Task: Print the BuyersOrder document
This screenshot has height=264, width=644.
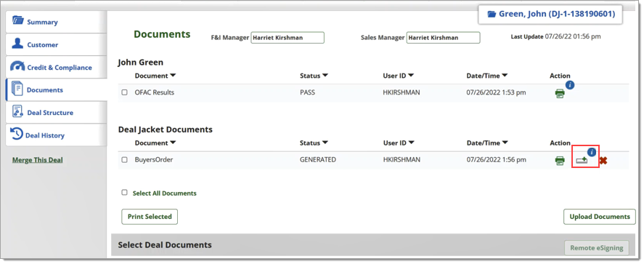Action: (x=559, y=161)
